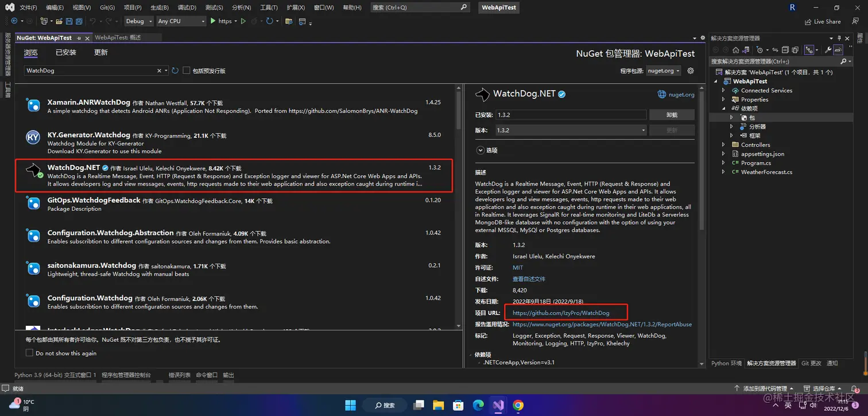The width and height of the screenshot is (868, 416).
Task: Click the save all files icon
Action: [x=79, y=21]
